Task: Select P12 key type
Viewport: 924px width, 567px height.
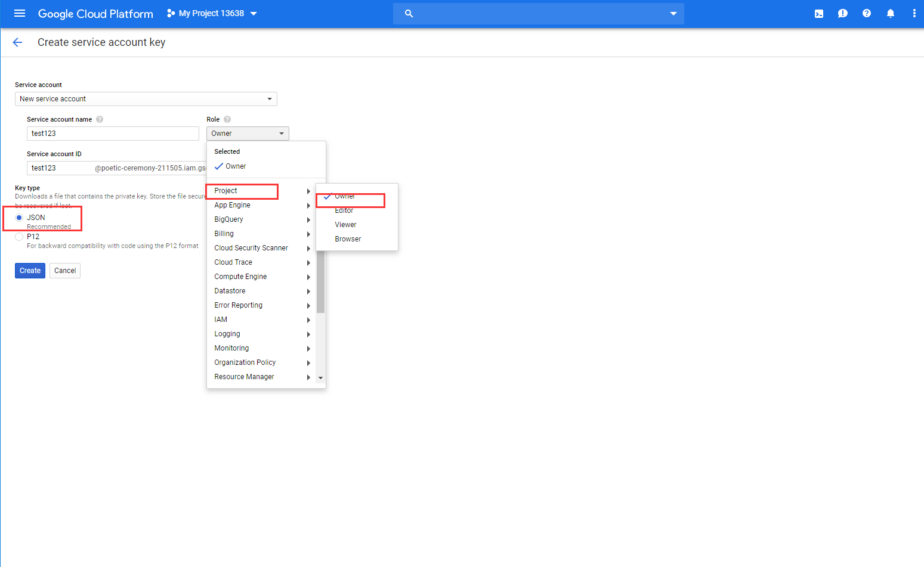Action: (19, 237)
